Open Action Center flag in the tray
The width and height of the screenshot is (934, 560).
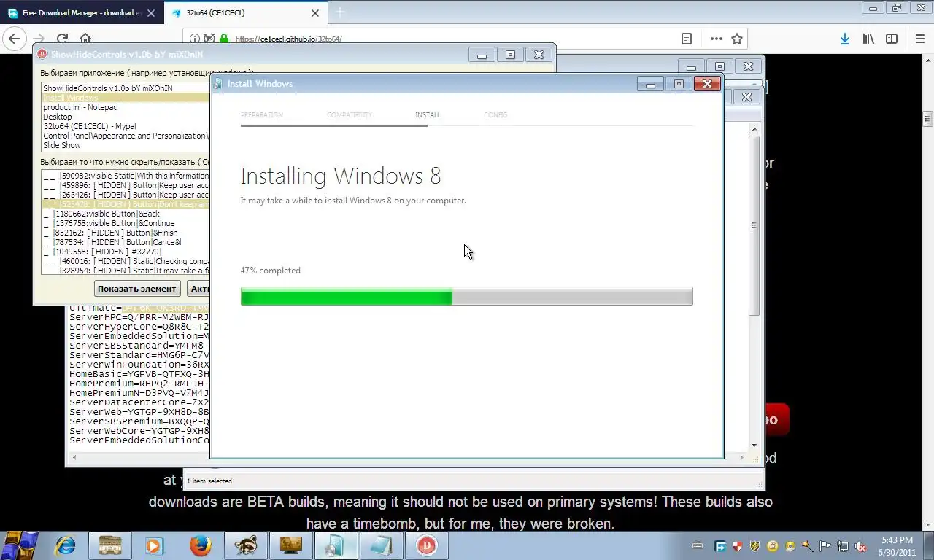pos(825,545)
